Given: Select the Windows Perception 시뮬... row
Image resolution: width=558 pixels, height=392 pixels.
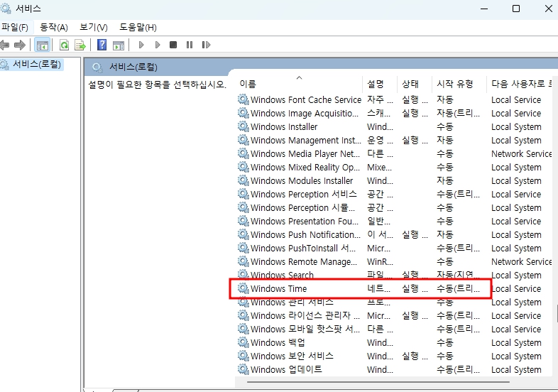Looking at the screenshot, I should pyautogui.click(x=394, y=207).
